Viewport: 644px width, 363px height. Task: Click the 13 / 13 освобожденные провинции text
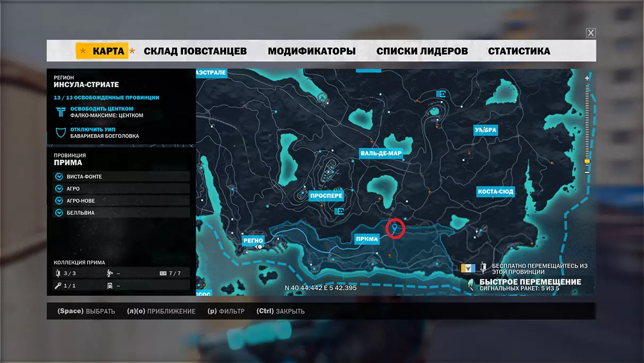106,98
